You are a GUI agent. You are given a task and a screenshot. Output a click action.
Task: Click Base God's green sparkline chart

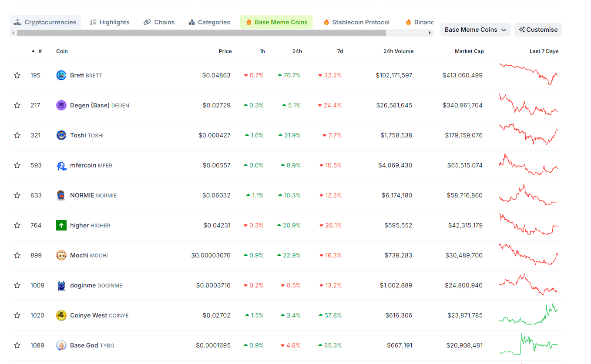tap(528, 344)
